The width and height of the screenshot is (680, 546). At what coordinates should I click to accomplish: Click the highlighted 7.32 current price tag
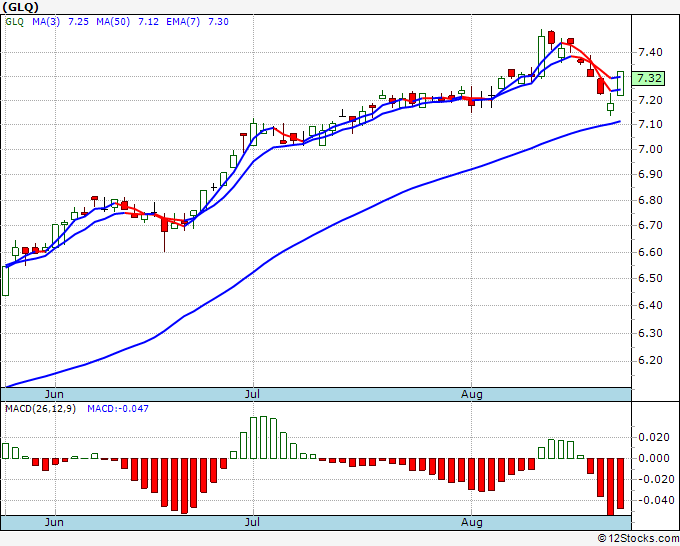(x=649, y=78)
